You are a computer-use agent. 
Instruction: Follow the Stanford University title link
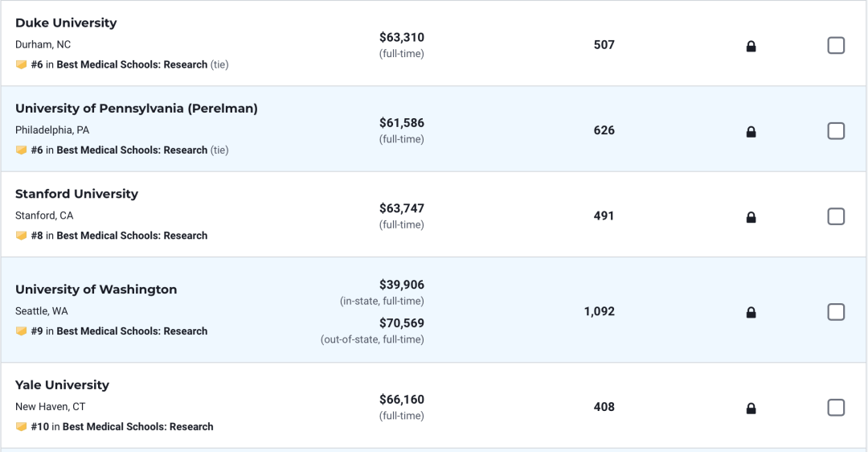76,194
